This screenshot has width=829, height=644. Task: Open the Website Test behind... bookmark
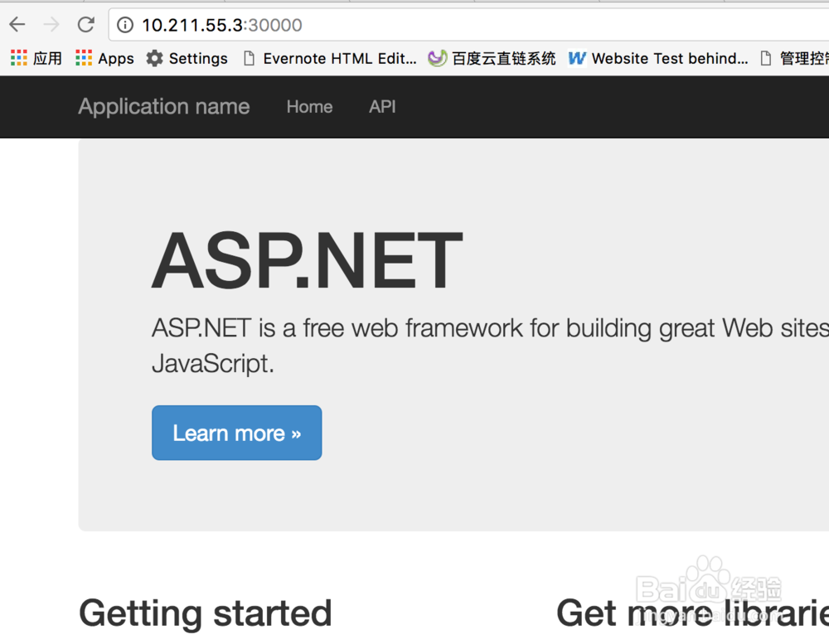point(658,58)
